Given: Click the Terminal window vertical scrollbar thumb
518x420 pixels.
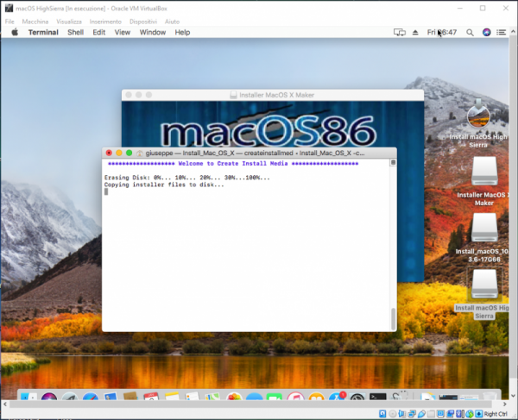Looking at the screenshot, I should (393, 319).
